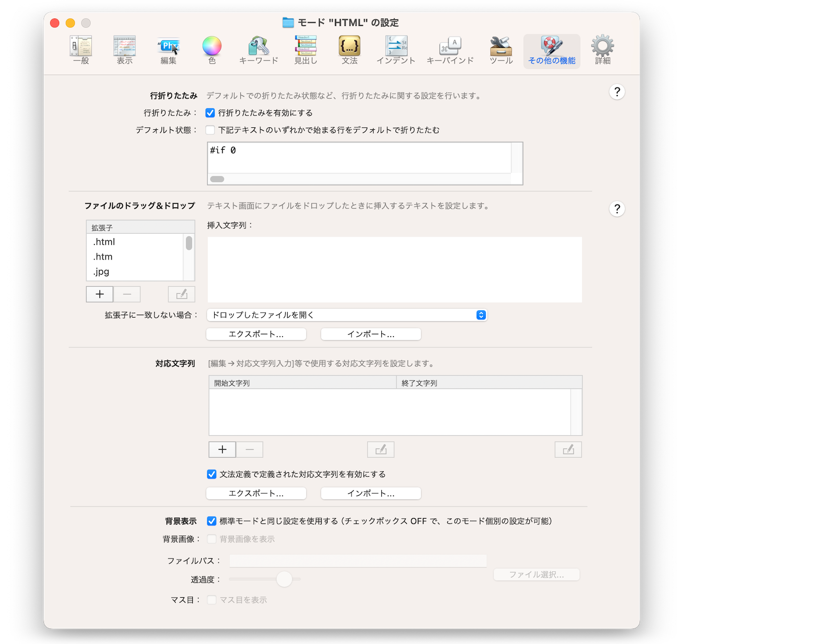Screen dimensions: 830x644
Task: Open the 一般 (General) settings pane
Action: 81,50
